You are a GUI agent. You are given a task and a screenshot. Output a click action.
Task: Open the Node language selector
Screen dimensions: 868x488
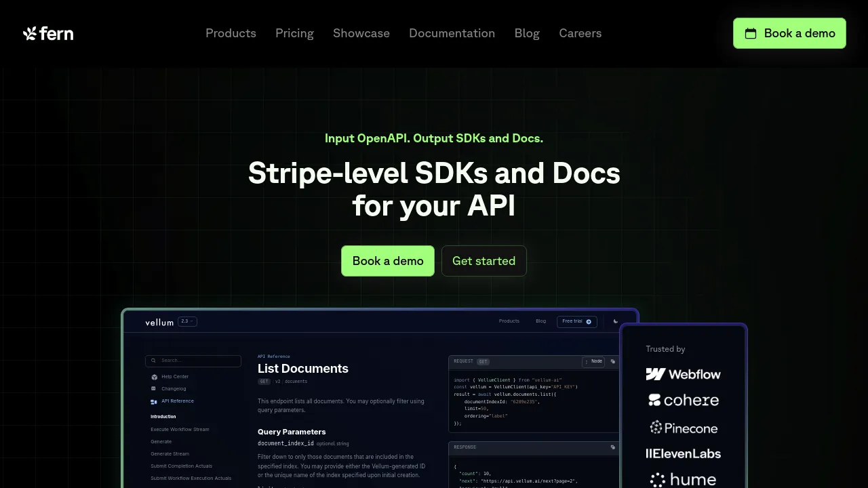pos(593,362)
